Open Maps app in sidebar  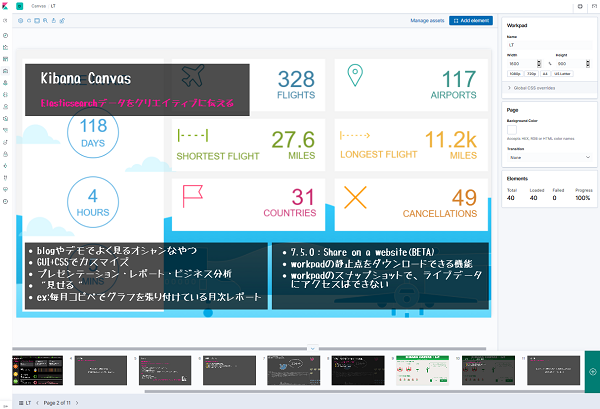[5, 83]
